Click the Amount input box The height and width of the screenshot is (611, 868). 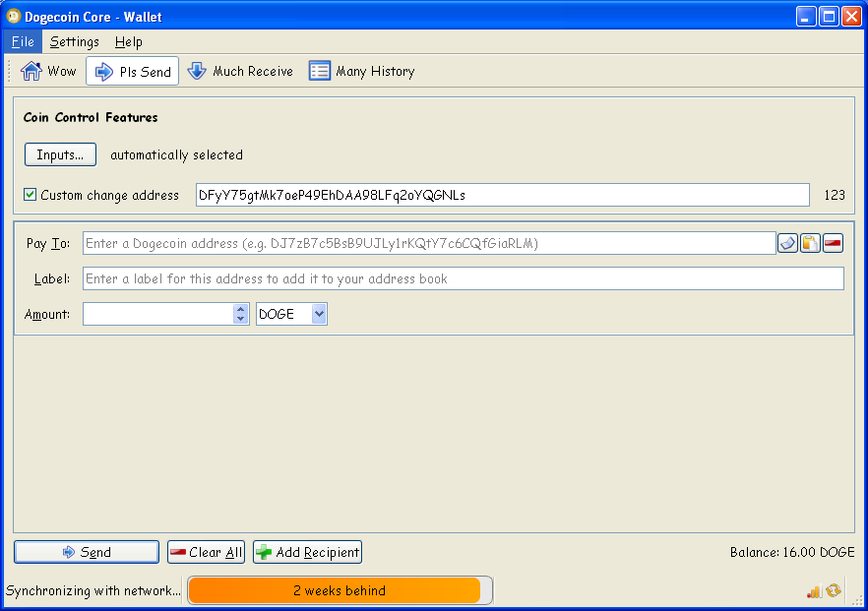157,314
